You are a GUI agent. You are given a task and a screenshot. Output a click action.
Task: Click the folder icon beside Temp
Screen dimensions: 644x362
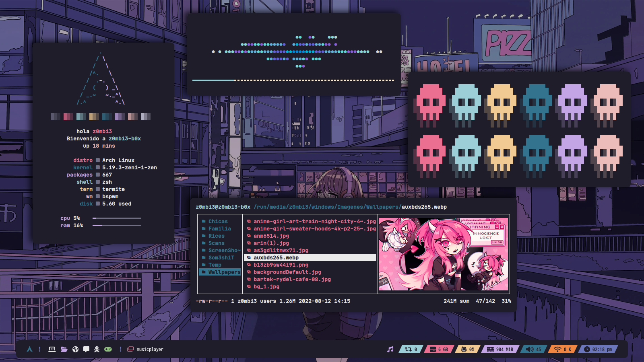pos(204,265)
